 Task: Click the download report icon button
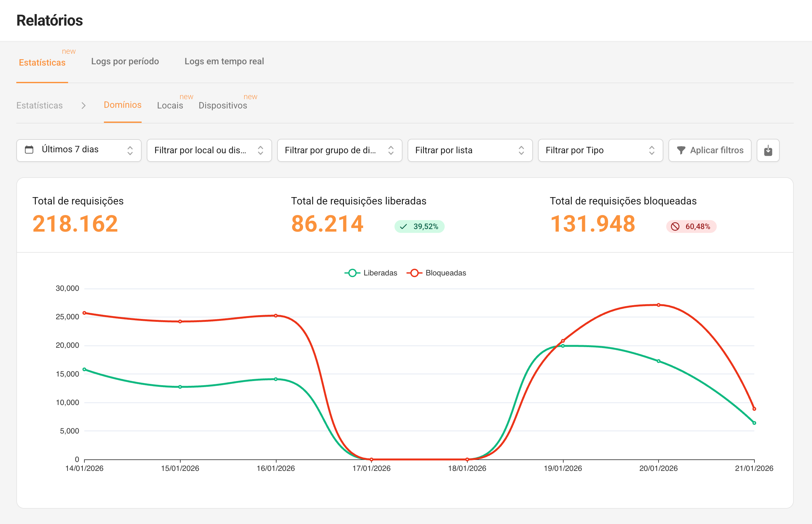(x=768, y=150)
